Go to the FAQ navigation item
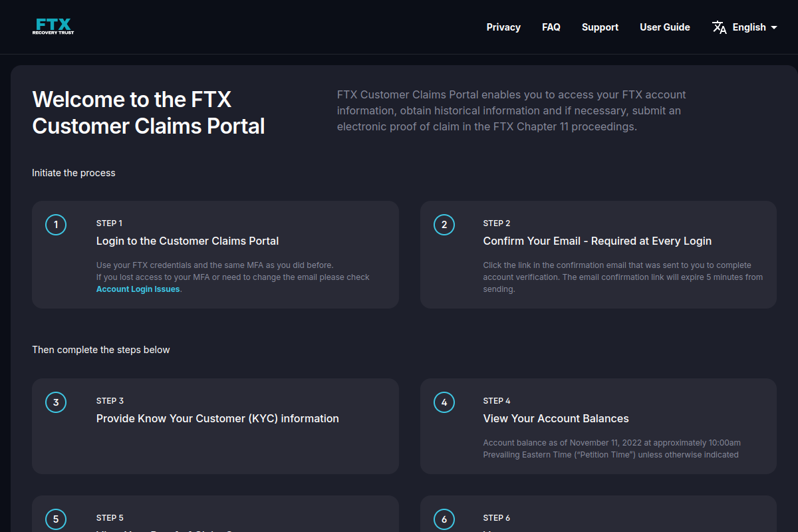This screenshot has height=532, width=798. point(551,27)
